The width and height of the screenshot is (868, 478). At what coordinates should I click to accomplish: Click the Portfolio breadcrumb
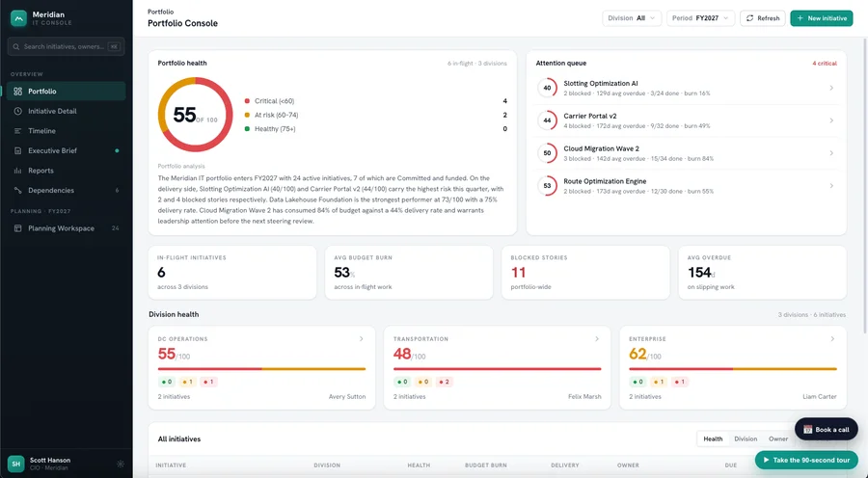coord(160,12)
